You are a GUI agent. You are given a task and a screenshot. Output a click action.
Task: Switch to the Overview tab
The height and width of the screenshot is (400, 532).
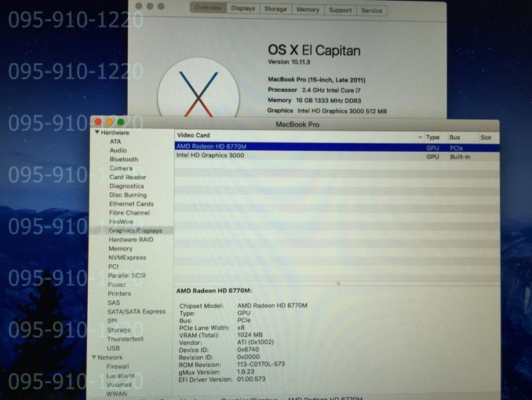coord(208,8)
